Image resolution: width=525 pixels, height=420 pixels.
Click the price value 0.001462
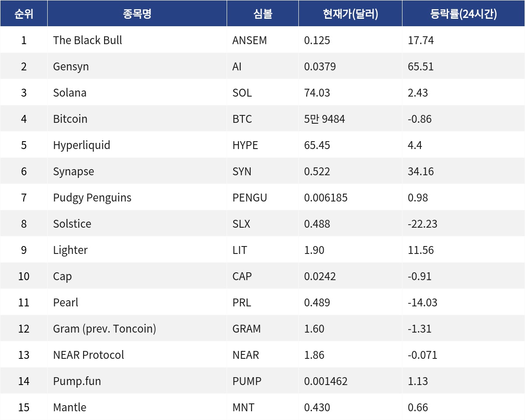pyautogui.click(x=326, y=381)
